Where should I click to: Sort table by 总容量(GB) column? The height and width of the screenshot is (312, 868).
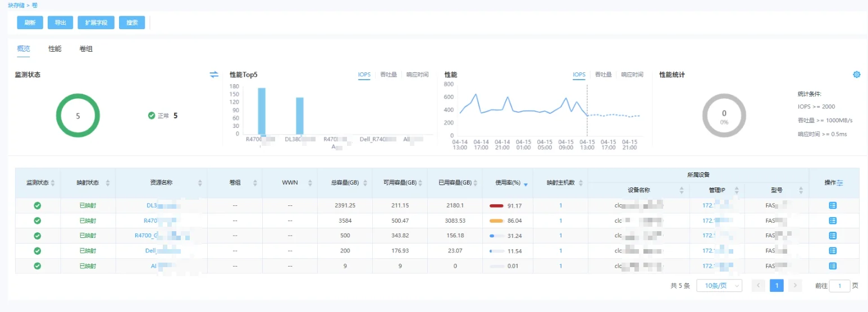tap(365, 183)
